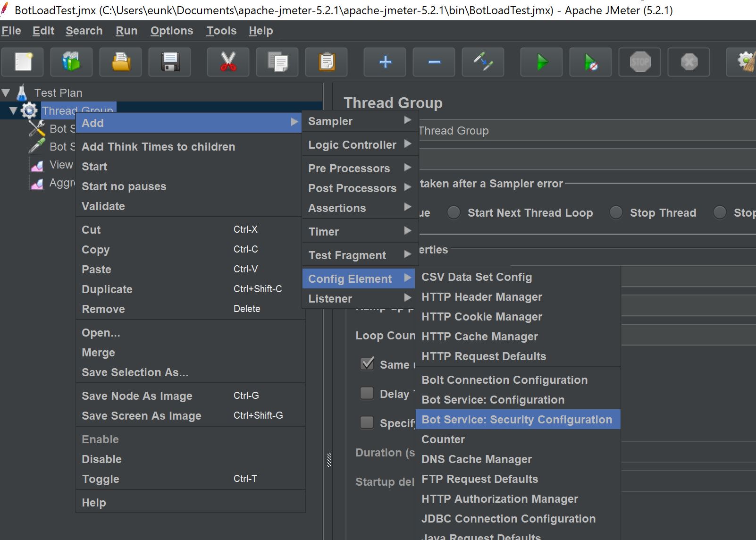This screenshot has width=756, height=540.
Task: Click the View Results listener icon
Action: coord(37,165)
